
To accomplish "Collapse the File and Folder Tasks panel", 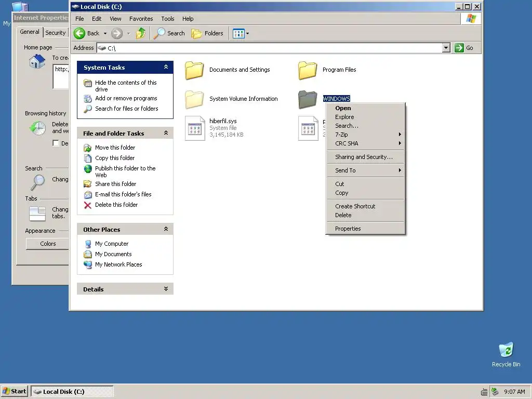I will click(166, 133).
